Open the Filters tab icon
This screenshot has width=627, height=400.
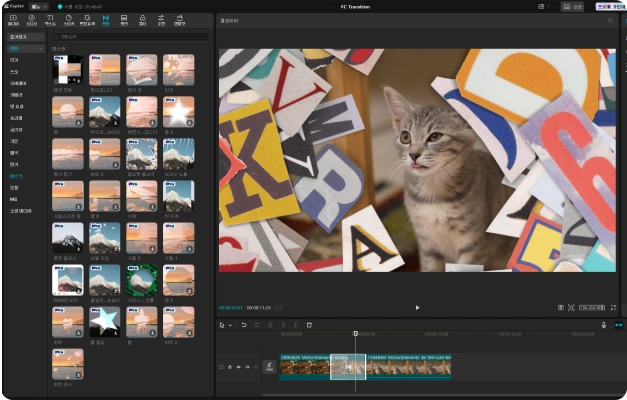tap(142, 20)
